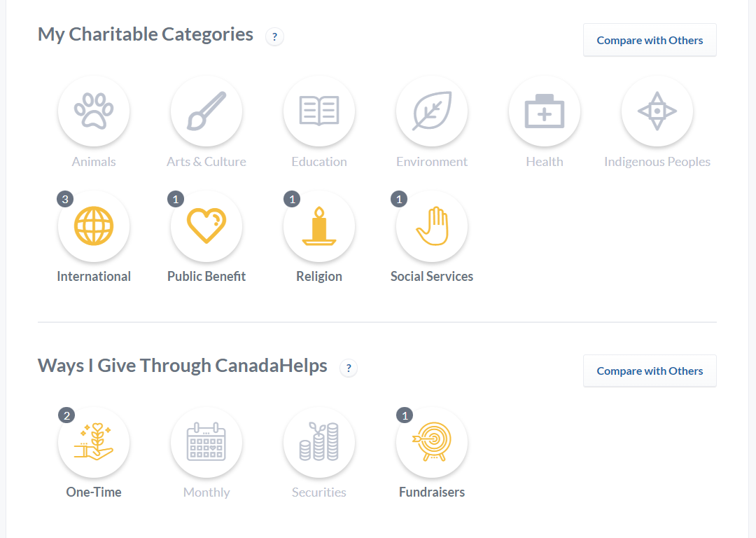Select the Public Benefit heart icon

click(206, 226)
